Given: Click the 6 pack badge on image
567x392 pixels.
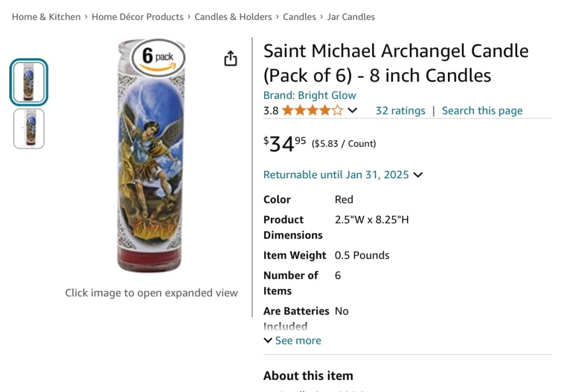Looking at the screenshot, I should pyautogui.click(x=157, y=57).
